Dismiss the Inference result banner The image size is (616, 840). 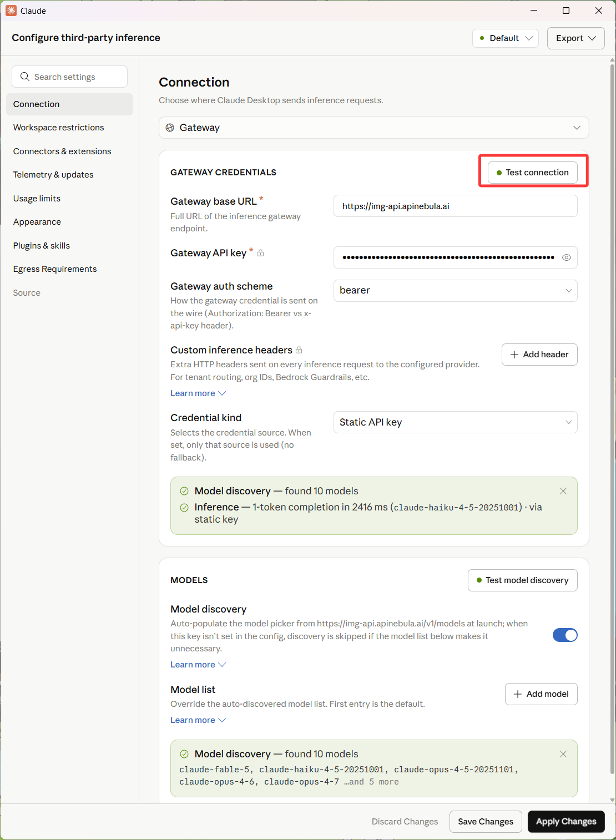point(563,491)
